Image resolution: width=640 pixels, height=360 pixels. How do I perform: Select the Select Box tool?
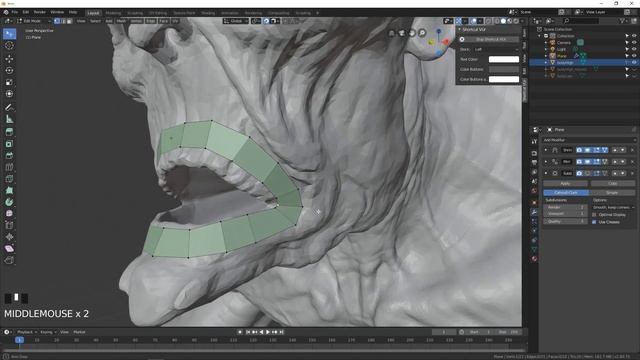click(x=9, y=33)
